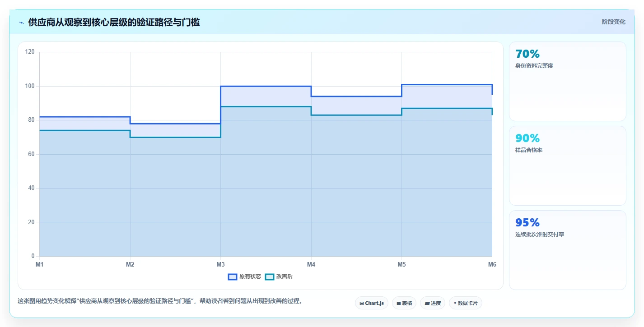The width and height of the screenshot is (644, 327).
Task: Click the 60 y-axis value
Action: click(x=32, y=154)
